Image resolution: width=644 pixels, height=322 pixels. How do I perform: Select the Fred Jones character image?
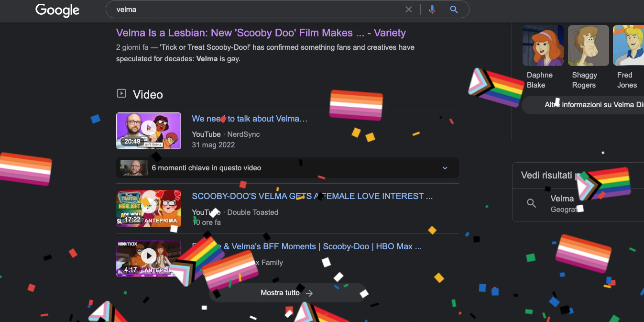coord(628,45)
